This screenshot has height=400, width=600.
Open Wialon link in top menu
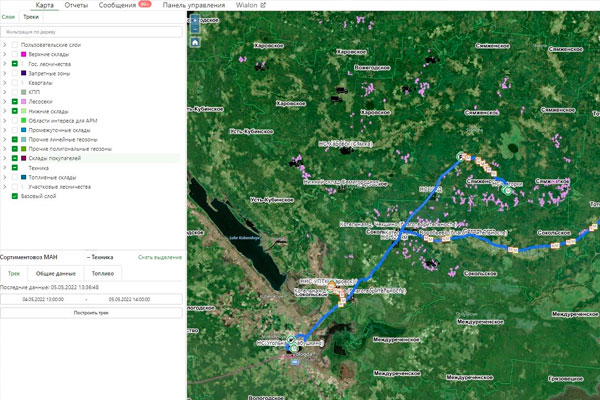(246, 5)
